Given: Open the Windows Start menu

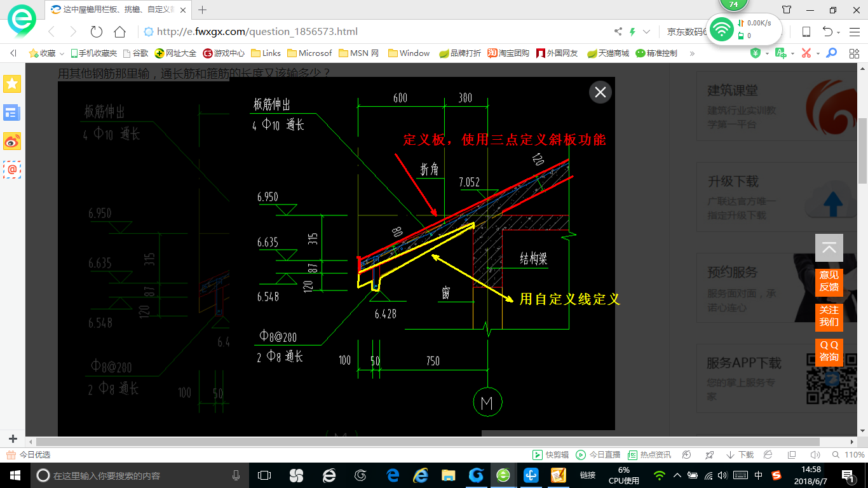Looking at the screenshot, I should [x=15, y=475].
